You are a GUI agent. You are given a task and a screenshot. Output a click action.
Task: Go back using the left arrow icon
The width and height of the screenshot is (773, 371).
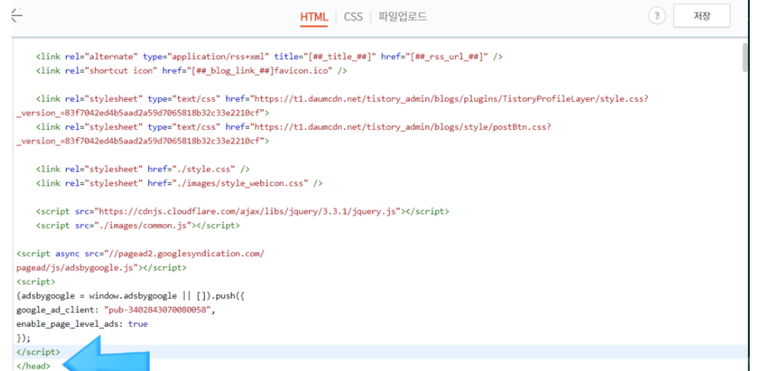coord(17,16)
